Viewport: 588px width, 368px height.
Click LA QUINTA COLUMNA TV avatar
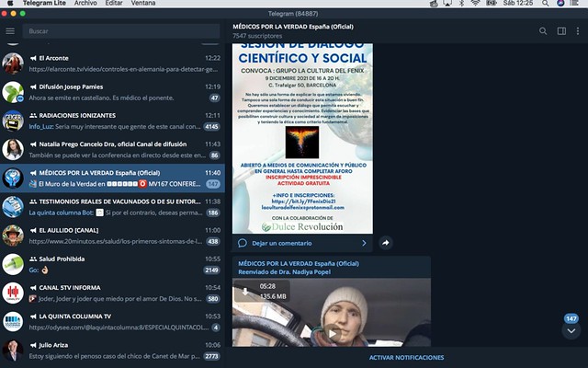tap(13, 322)
